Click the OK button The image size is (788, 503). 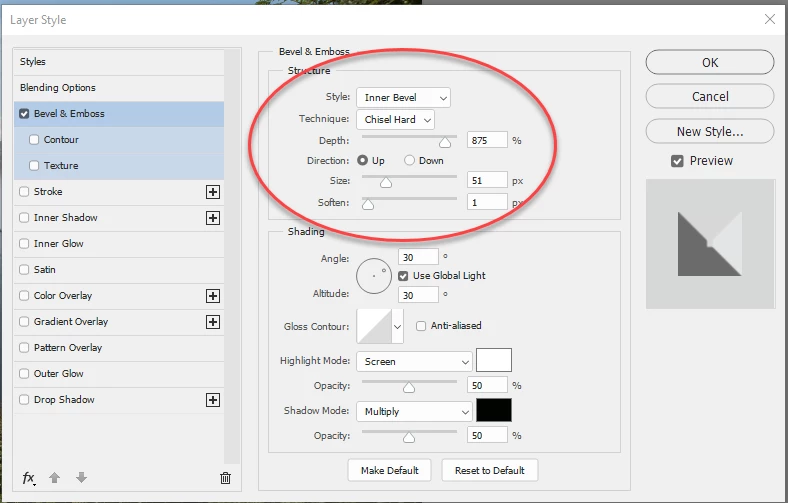pyautogui.click(x=710, y=62)
